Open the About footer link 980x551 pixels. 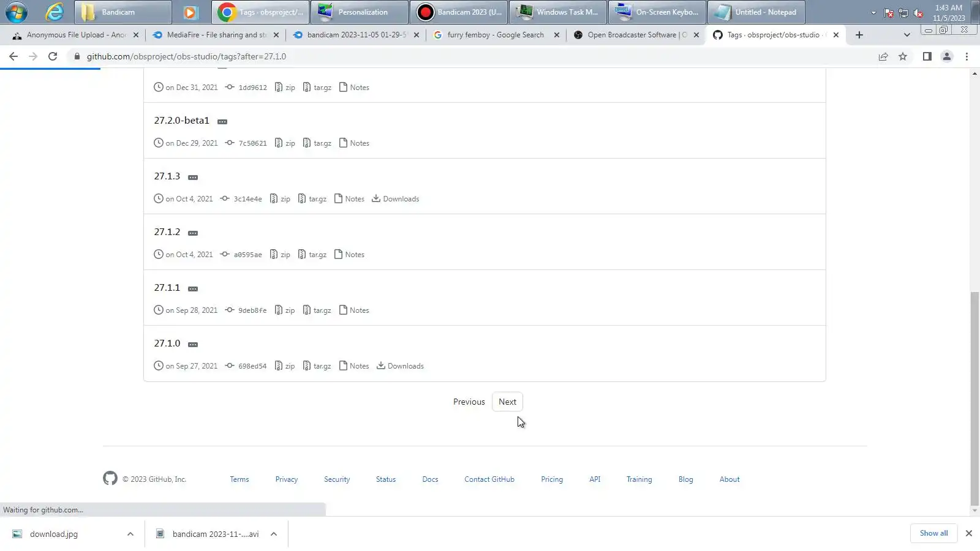pyautogui.click(x=729, y=479)
